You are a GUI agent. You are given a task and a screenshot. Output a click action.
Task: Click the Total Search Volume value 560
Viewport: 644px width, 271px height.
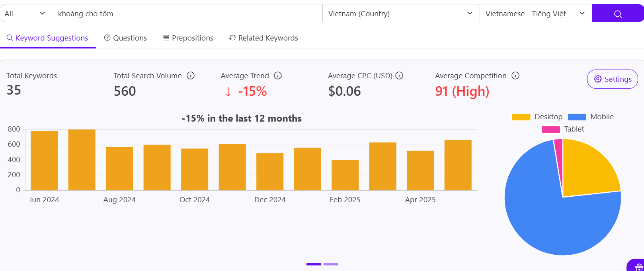coord(125,91)
